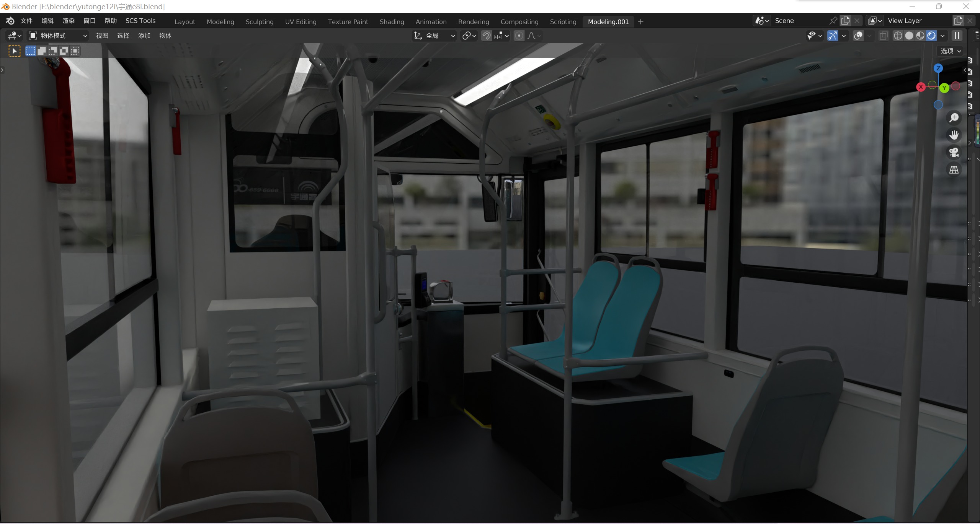
Task: Pause the viewport render preview
Action: coord(957,36)
